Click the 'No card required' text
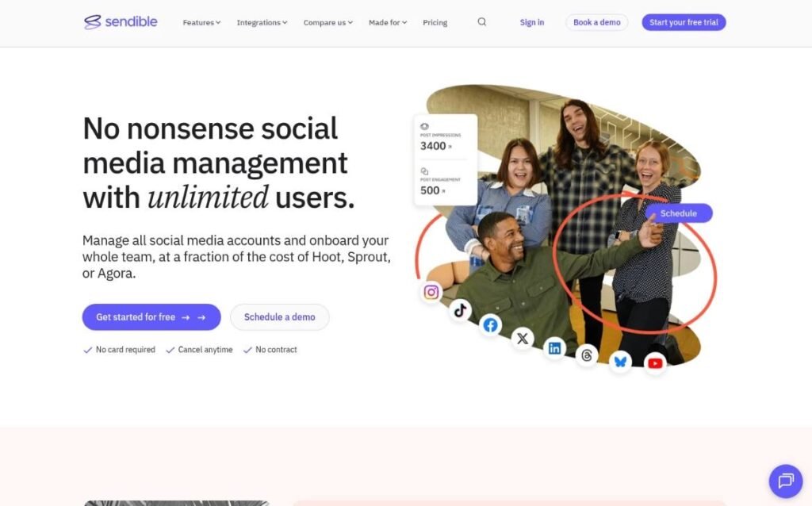 [x=125, y=350]
